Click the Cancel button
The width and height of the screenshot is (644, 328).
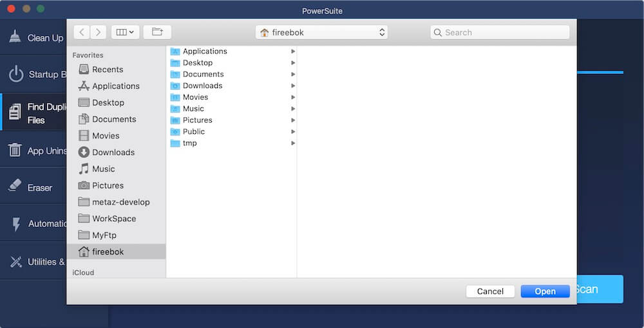coord(490,291)
